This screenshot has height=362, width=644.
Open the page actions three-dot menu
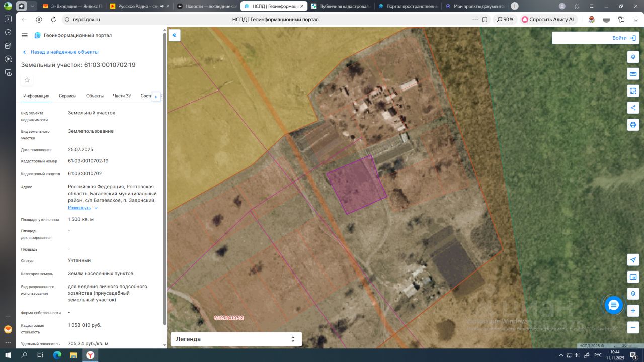(x=475, y=19)
